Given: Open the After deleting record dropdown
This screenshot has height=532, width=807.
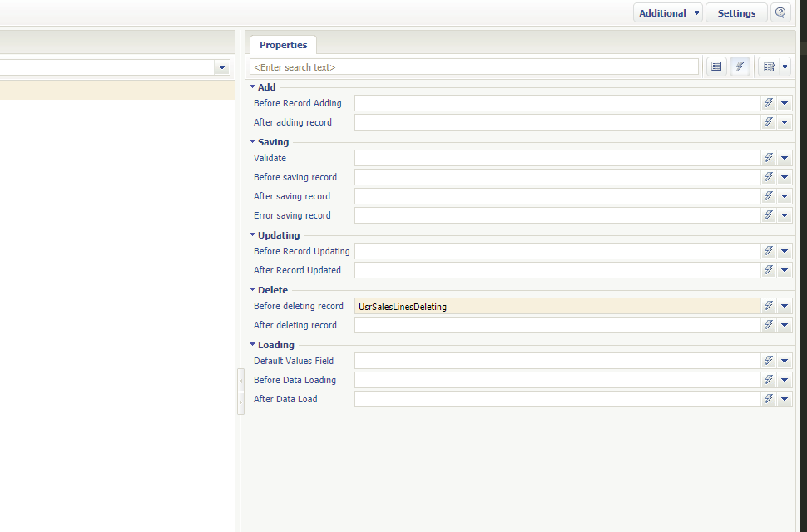Looking at the screenshot, I should [785, 325].
